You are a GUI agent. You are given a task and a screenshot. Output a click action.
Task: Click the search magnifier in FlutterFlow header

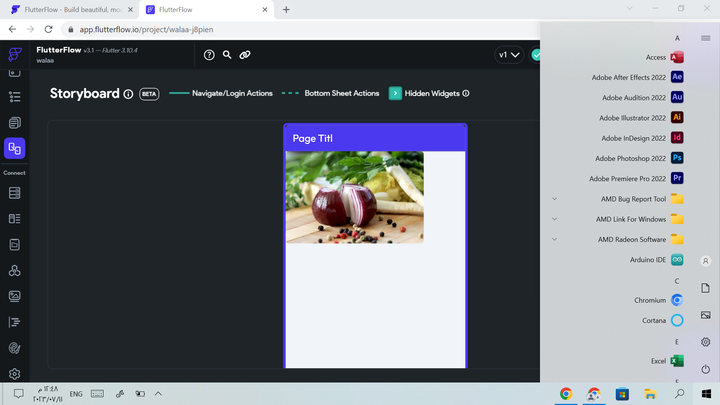point(227,55)
